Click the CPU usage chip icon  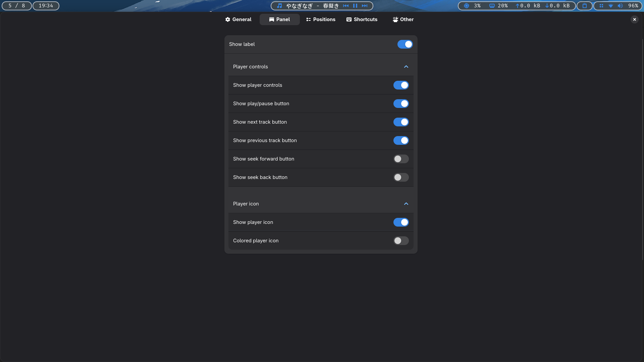pos(467,6)
